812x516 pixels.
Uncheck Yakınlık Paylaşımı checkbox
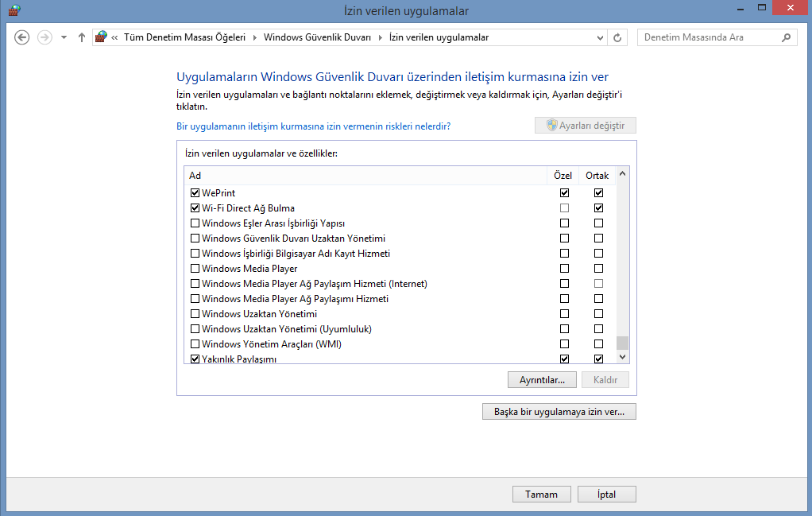(x=195, y=359)
